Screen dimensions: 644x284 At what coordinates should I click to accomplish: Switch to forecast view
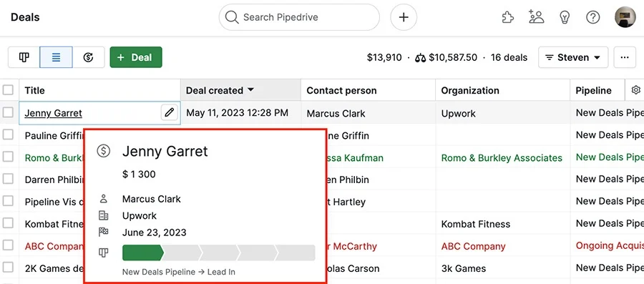(88, 57)
